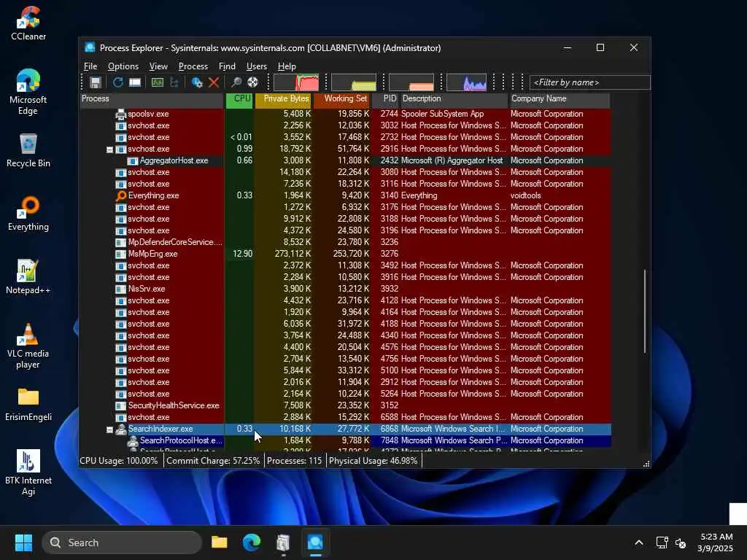Click the process list vertical scrollbar

(645, 311)
